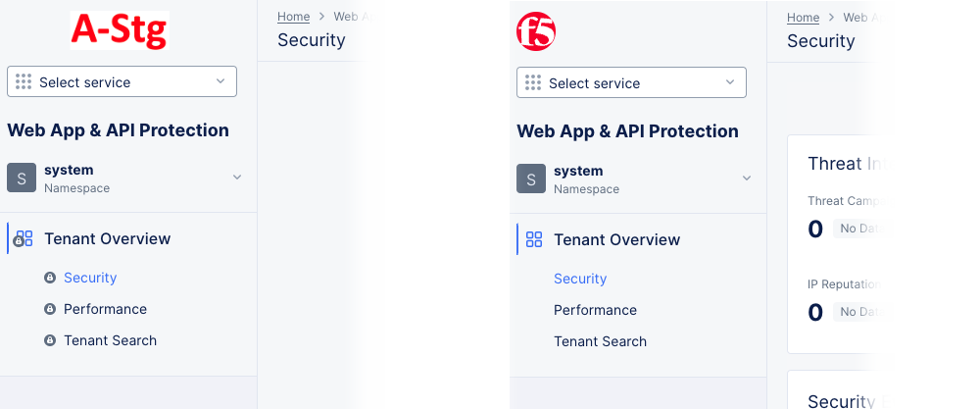Viewport: 980px width, 409px height.
Task: Go to Tenant Search in right sidebar
Action: tap(600, 341)
